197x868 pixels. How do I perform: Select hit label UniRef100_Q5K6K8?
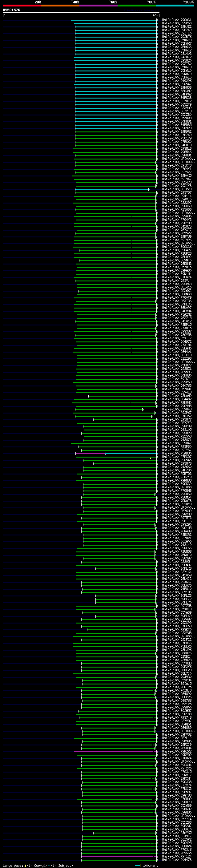(x=176, y=40)
